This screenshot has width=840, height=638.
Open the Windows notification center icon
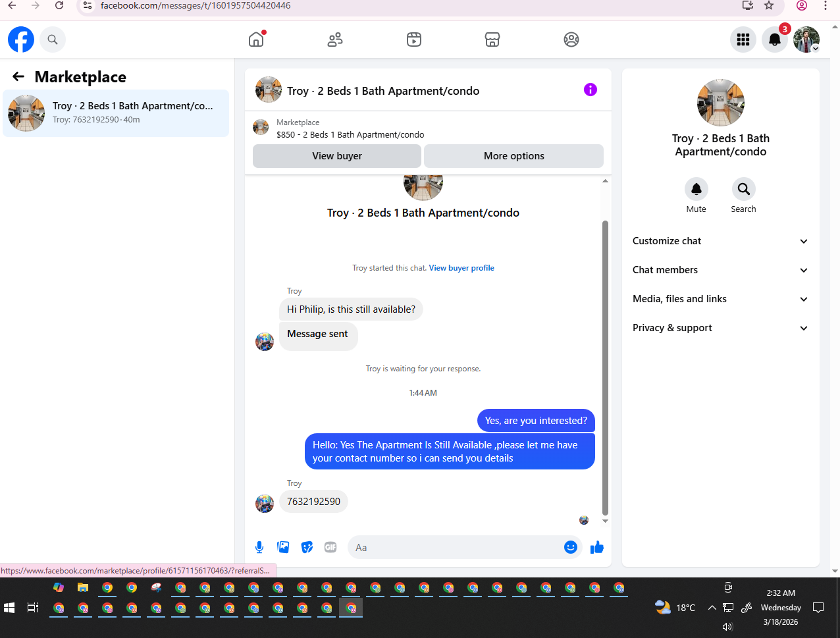tap(818, 608)
